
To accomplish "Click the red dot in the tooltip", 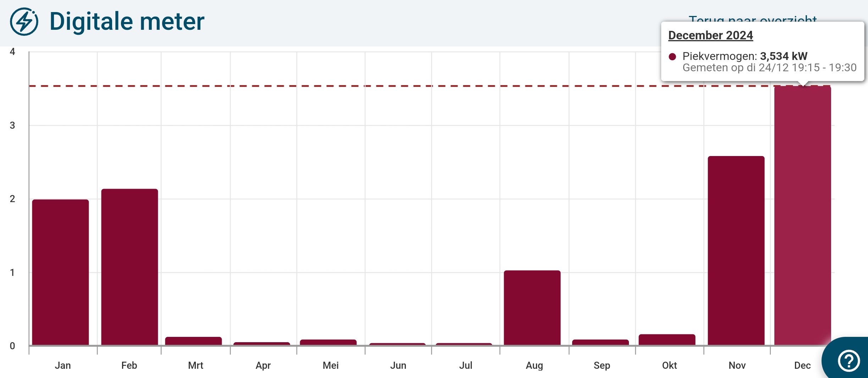I will coord(672,57).
